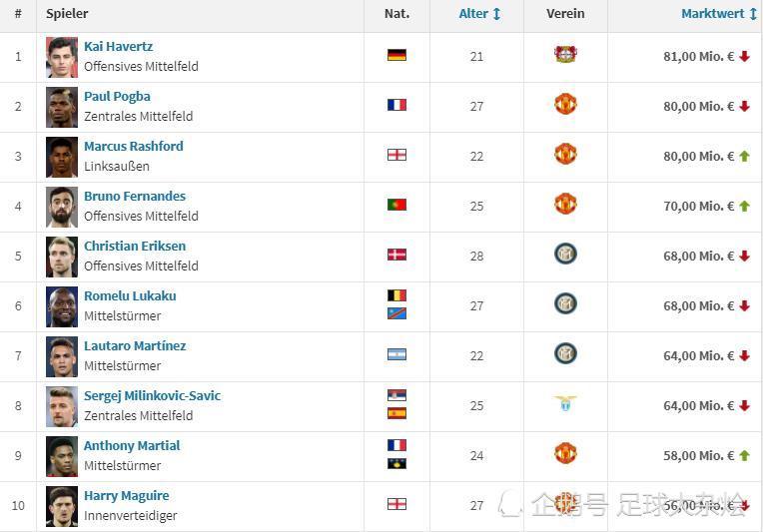The width and height of the screenshot is (763, 532).
Task: Open Sergej Milinkovic-Savic profile link
Action: click(x=153, y=396)
